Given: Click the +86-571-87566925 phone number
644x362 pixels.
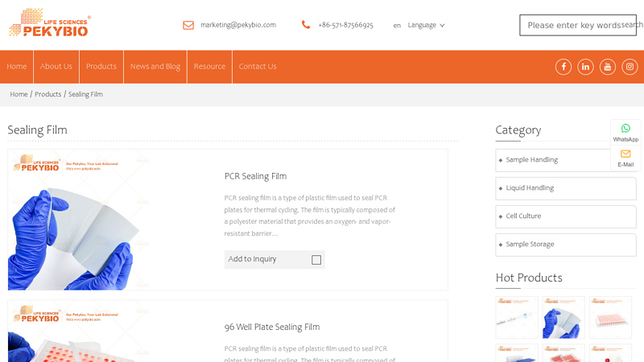Looking at the screenshot, I should coord(345,25).
